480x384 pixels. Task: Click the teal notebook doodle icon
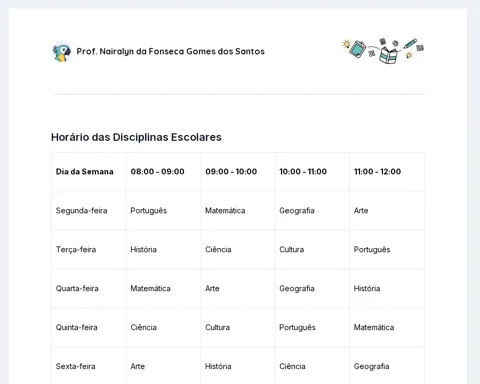pos(358,49)
